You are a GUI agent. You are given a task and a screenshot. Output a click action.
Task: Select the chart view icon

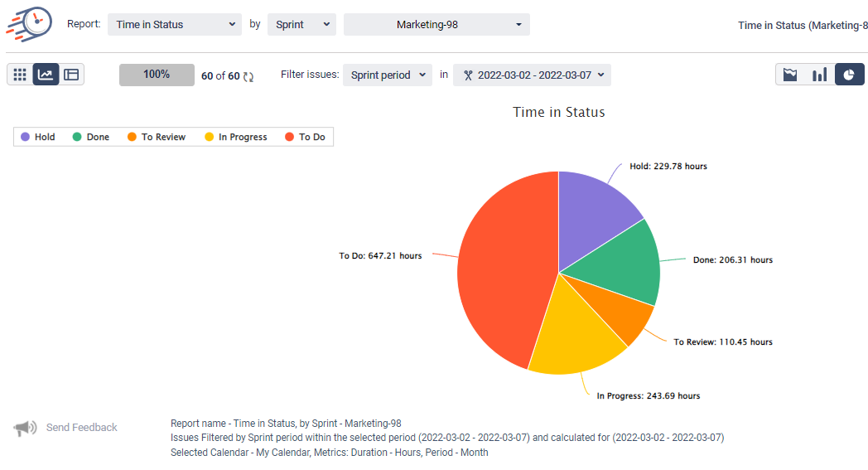click(x=46, y=75)
